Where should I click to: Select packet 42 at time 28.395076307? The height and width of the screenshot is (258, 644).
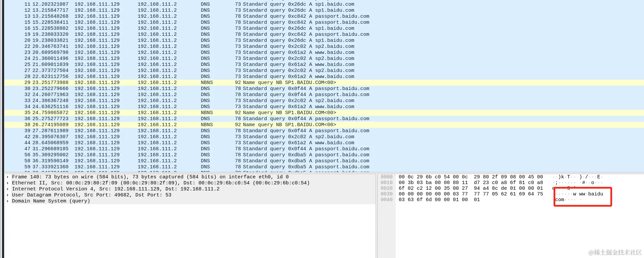click(x=324, y=137)
